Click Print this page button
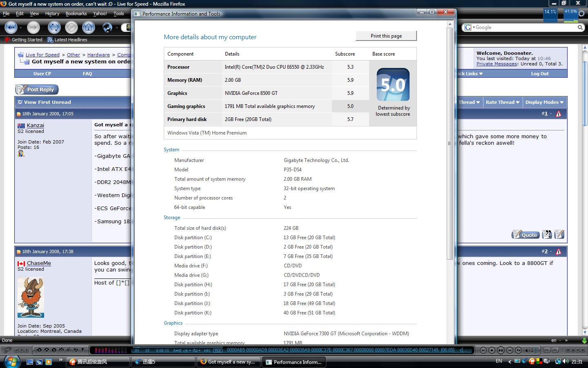 pos(386,36)
